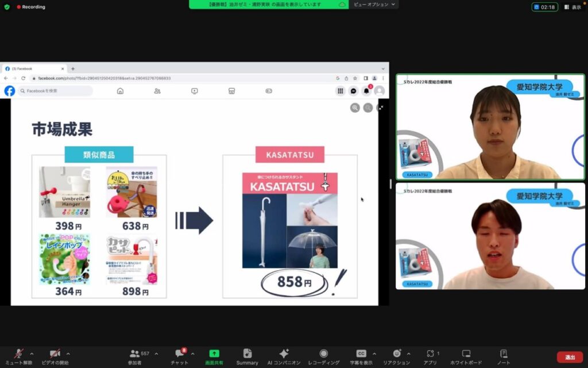Image resolution: width=588 pixels, height=368 pixels.
Task: Click the Google icon in address bar
Action: tap(338, 78)
